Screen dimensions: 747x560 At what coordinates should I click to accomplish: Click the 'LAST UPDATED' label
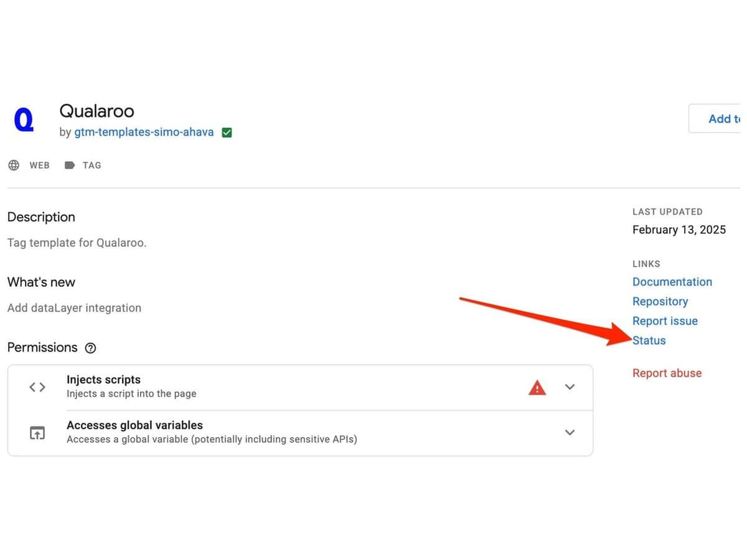667,212
